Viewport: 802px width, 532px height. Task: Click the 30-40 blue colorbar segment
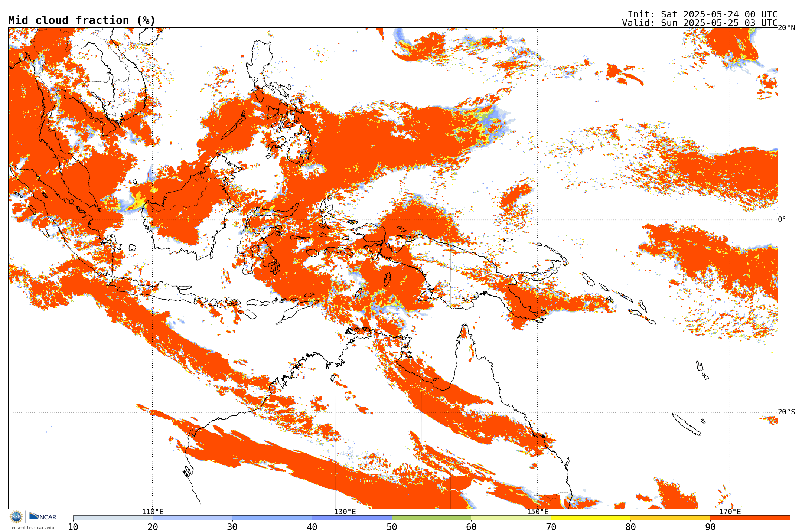click(272, 518)
